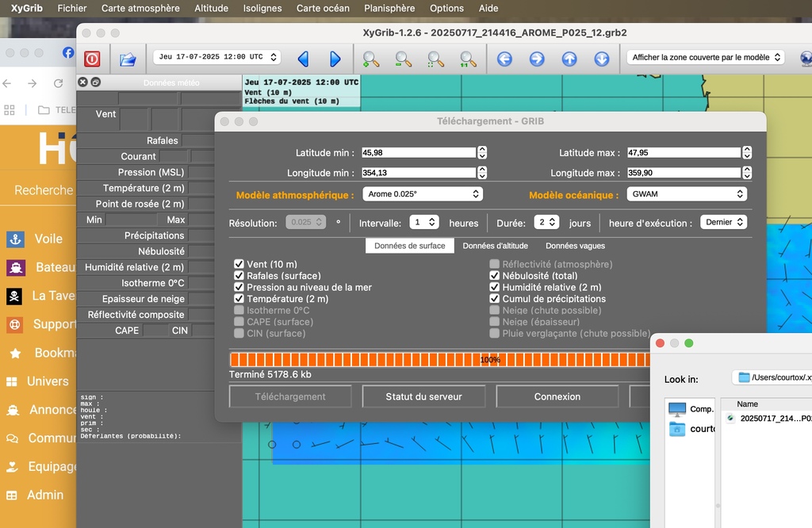Viewport: 812px width, 528px height.
Task: Uncheck Humidité relative (2 m) checkbox
Action: pos(495,287)
